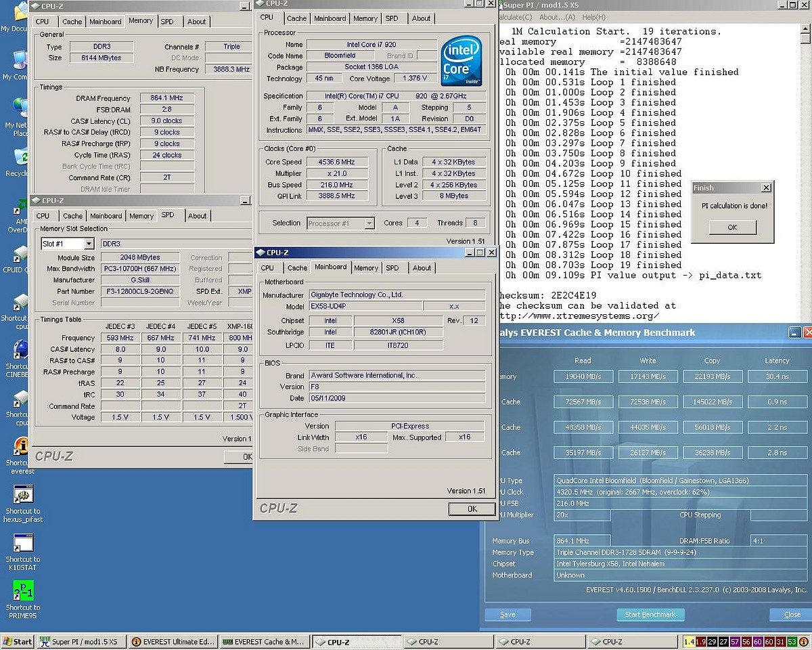This screenshot has height=650, width=812.
Task: Select the Multiplier value x 21.0
Action: point(338,173)
